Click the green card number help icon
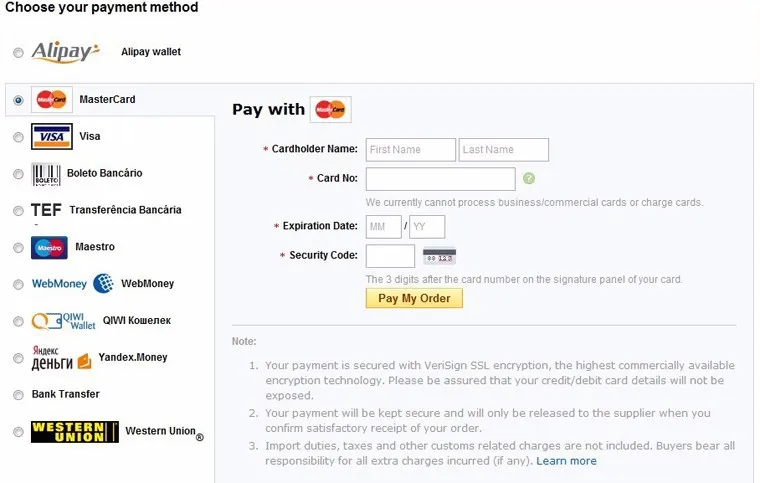The image size is (760, 483). pyautogui.click(x=529, y=178)
